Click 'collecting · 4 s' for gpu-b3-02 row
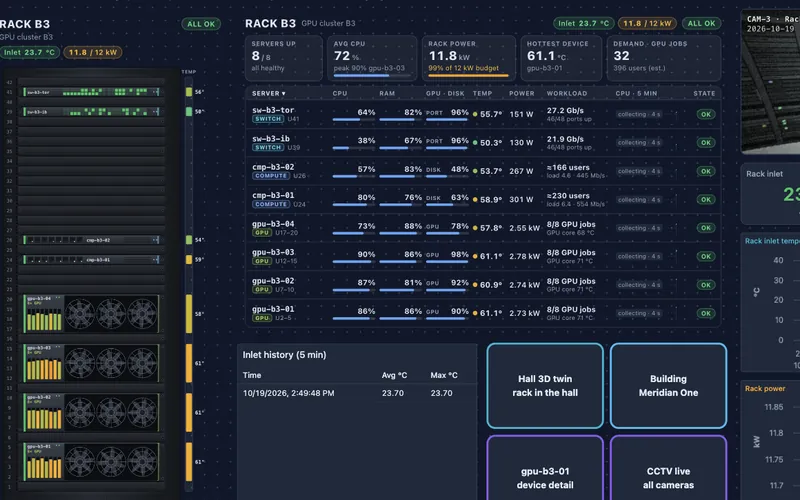This screenshot has height=500, width=800. click(x=639, y=285)
